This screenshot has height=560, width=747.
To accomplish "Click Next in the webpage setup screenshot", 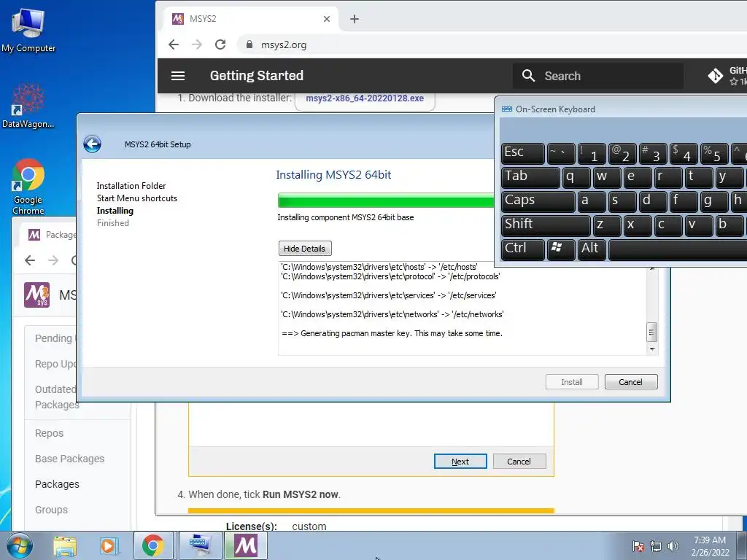I will tap(460, 462).
